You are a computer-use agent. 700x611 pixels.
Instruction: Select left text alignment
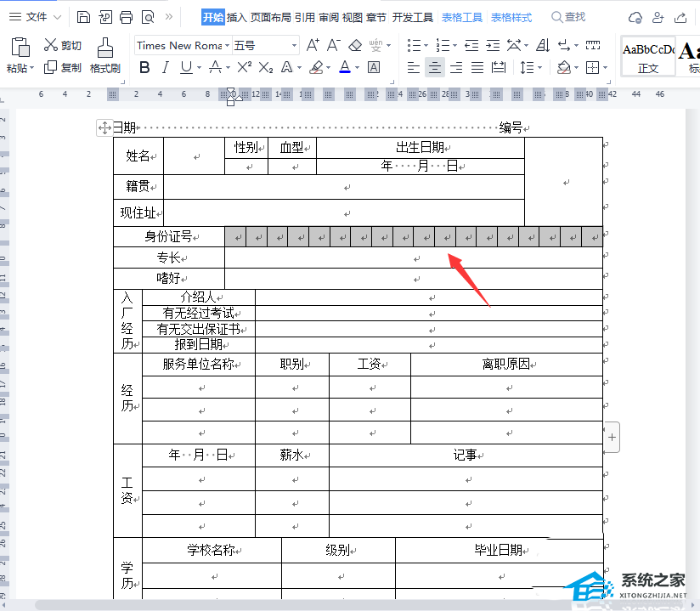point(414,67)
